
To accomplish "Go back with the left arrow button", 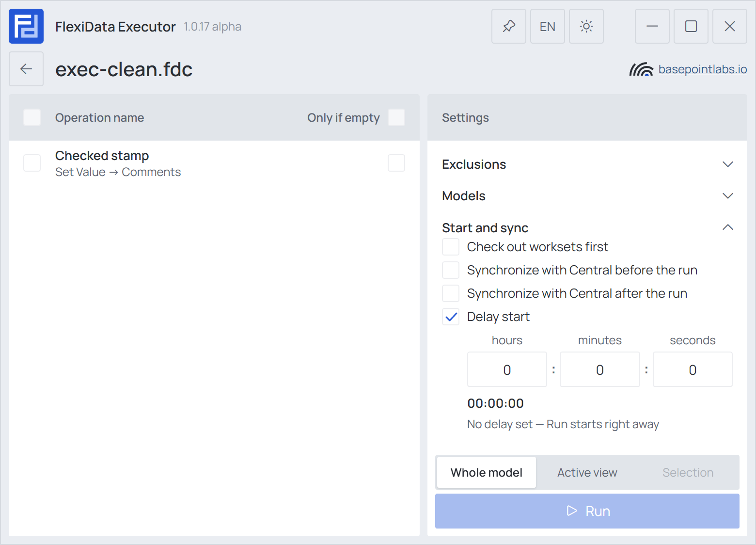I will coord(26,69).
